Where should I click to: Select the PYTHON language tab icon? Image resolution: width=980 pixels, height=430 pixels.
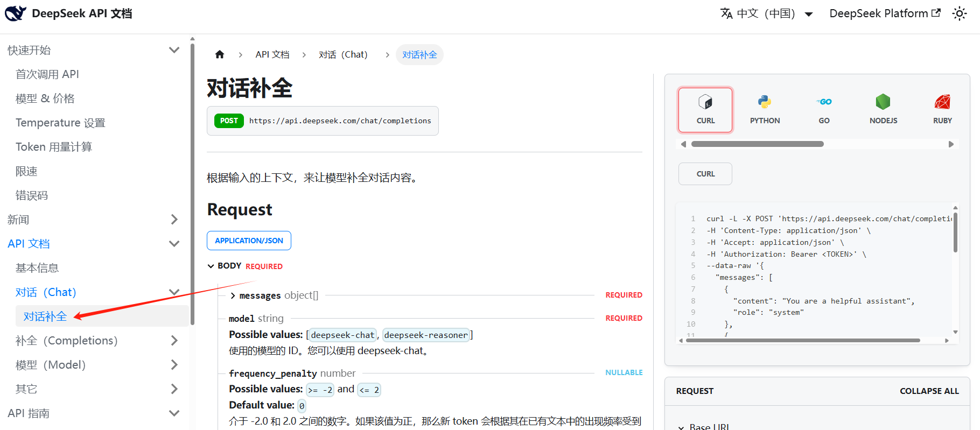[x=765, y=109]
